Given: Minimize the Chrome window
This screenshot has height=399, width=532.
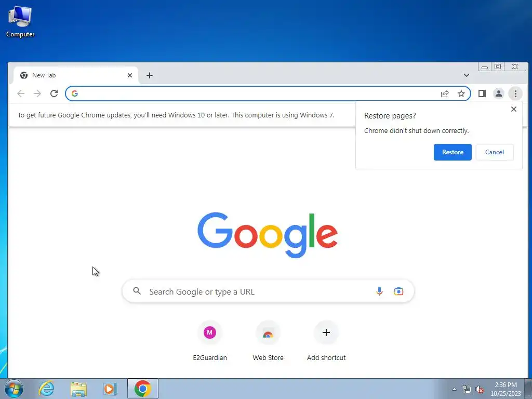Looking at the screenshot, I should pos(485,67).
